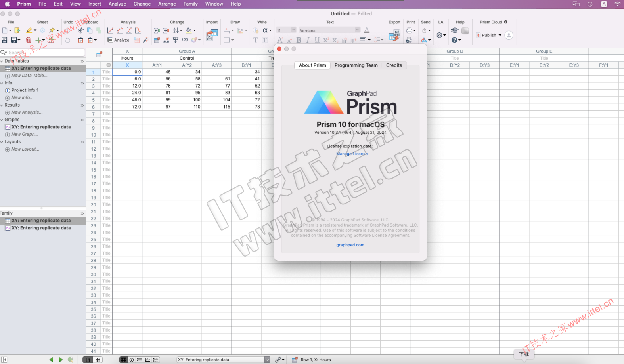Click the highlighter sheet color icon
Viewport: 624px width, 364px height.
coord(29,30)
